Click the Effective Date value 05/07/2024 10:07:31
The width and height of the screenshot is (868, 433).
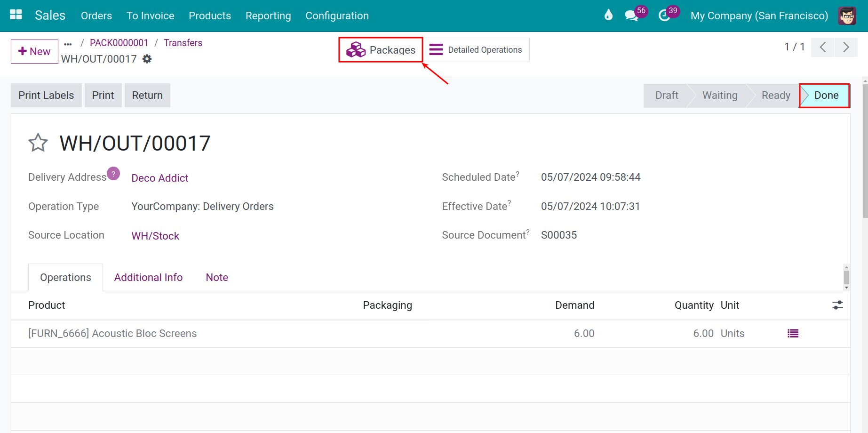pyautogui.click(x=590, y=206)
